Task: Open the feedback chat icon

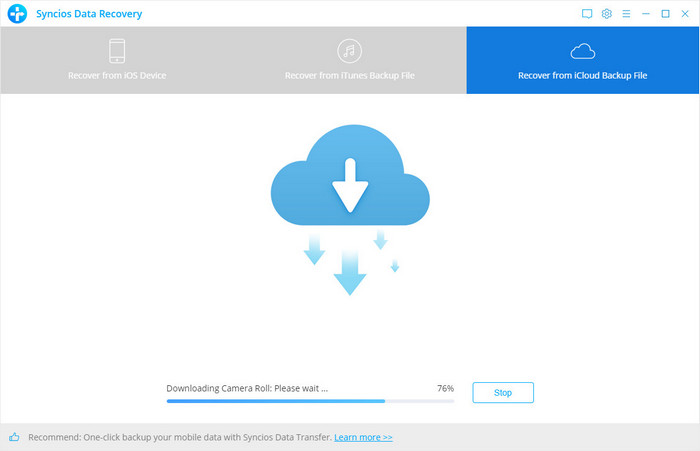Action: coord(587,14)
